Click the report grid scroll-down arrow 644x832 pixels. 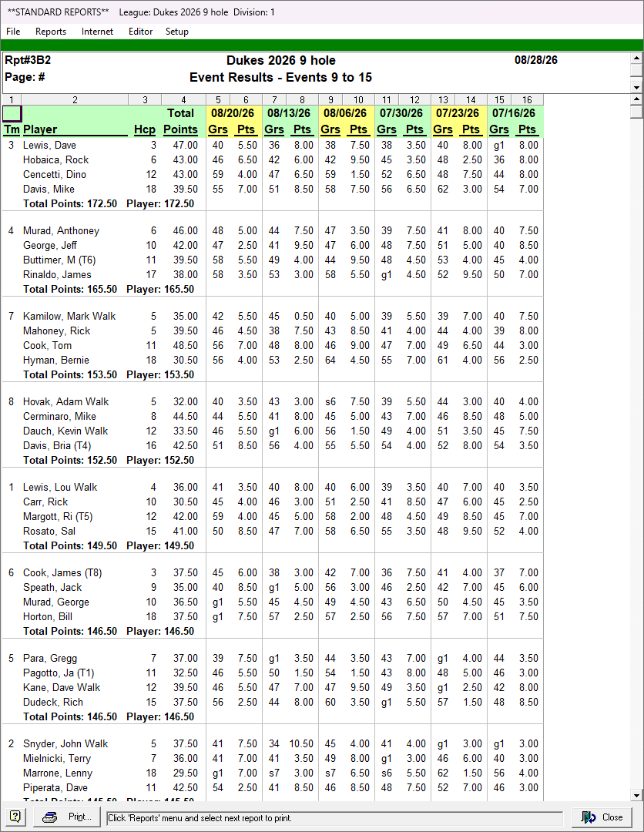pyautogui.click(x=636, y=795)
